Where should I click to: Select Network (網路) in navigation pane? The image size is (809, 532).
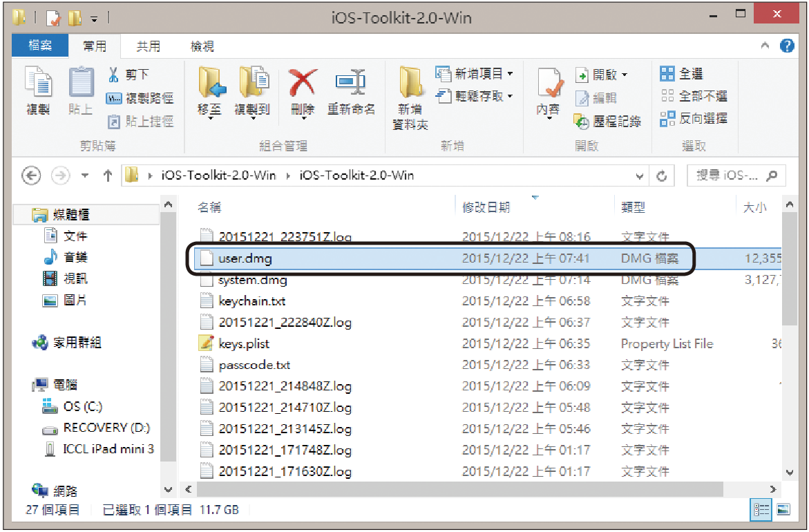55,491
